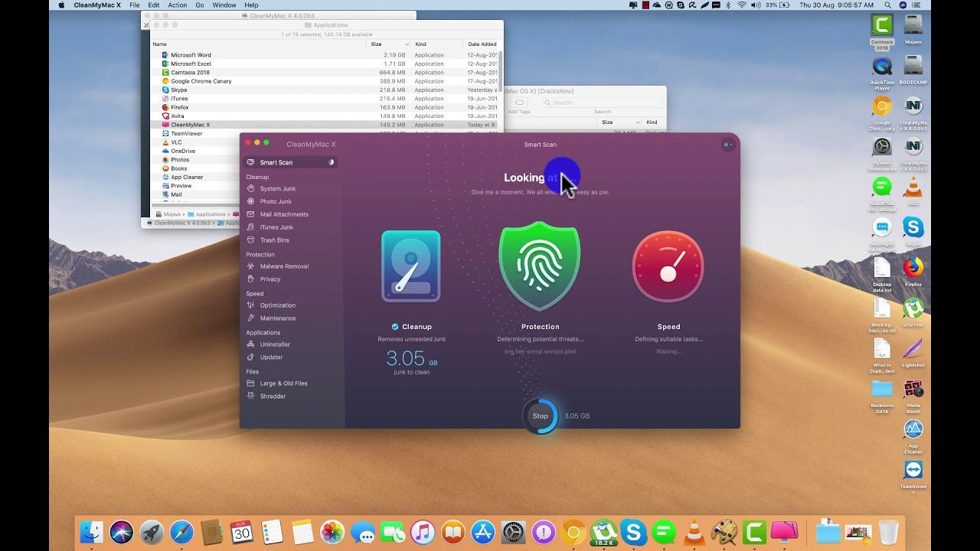Sort Applications window by Kind column
This screenshot has width=980, height=551.
(x=437, y=44)
